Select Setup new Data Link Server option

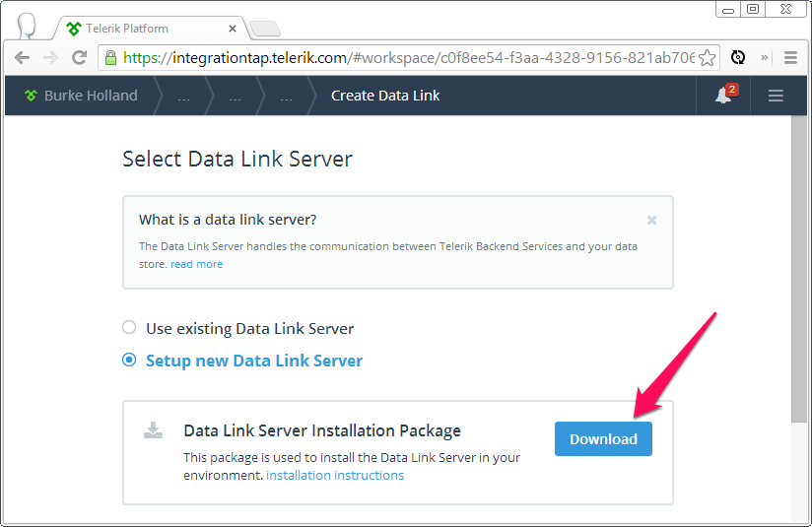click(x=129, y=361)
